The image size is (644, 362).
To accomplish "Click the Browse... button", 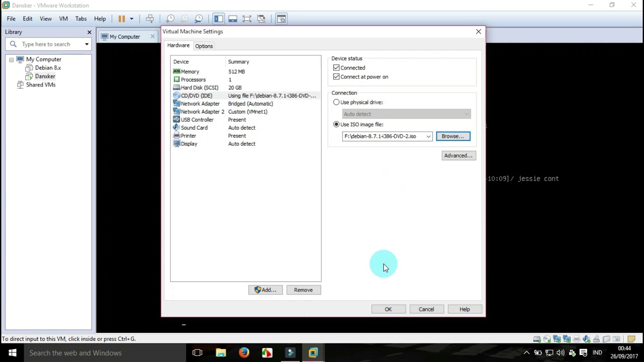I will [453, 136].
